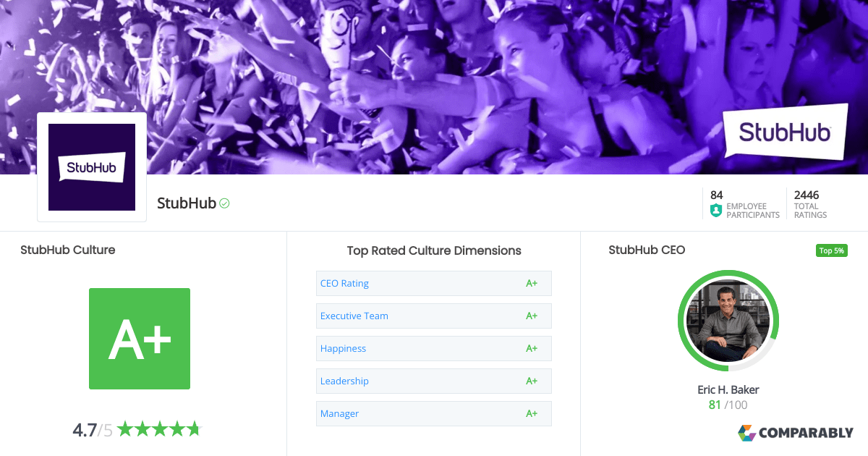Viewport: 868px width, 456px height.
Task: Click the StubHub company name heading
Action: 187,203
